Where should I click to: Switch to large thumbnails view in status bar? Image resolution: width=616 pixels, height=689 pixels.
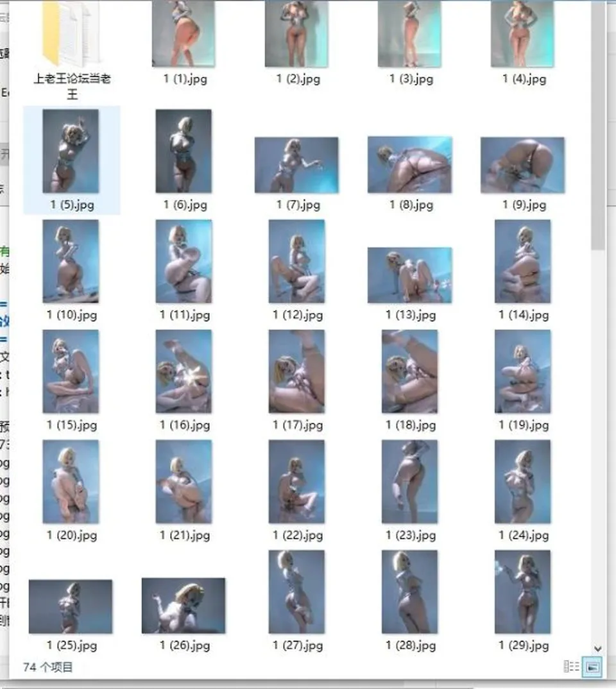point(592,667)
